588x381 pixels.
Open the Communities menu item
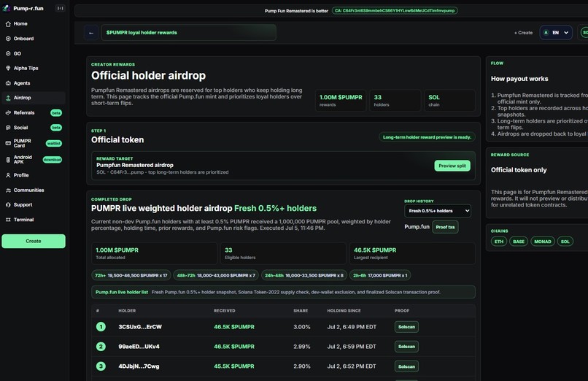(34, 190)
